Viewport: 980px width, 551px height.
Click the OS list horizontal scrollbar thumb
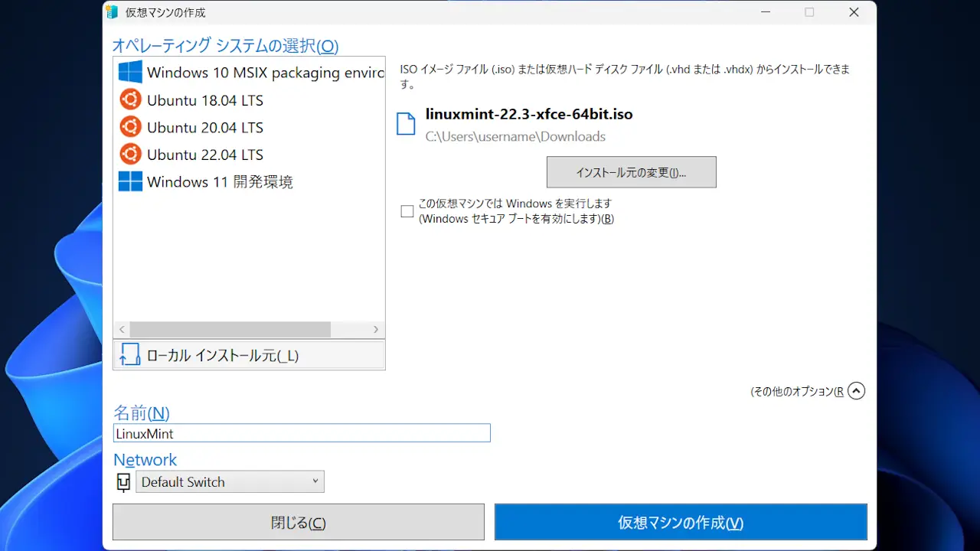click(x=230, y=330)
